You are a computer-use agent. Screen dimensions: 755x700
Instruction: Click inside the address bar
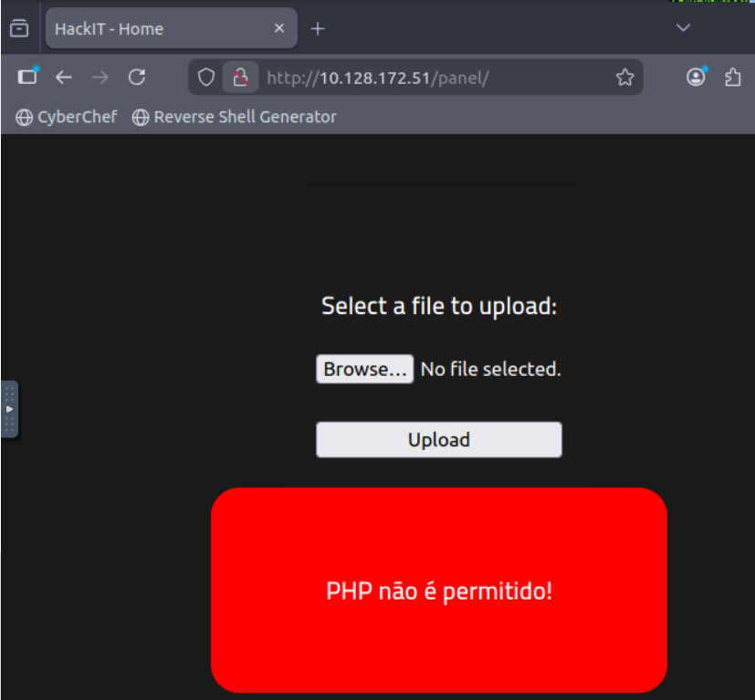coord(411,77)
